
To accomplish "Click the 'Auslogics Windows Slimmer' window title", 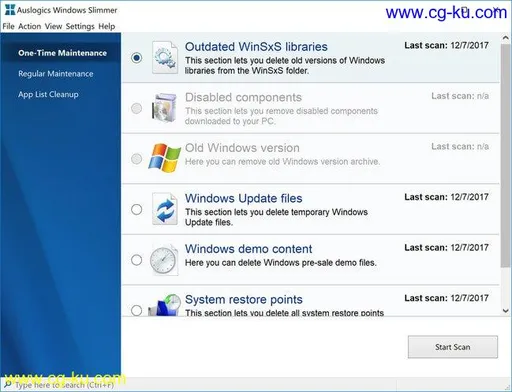I will [67, 10].
